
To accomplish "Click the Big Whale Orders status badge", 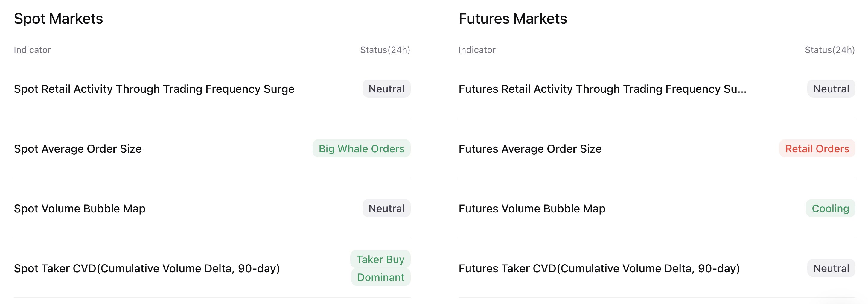I will (x=361, y=149).
